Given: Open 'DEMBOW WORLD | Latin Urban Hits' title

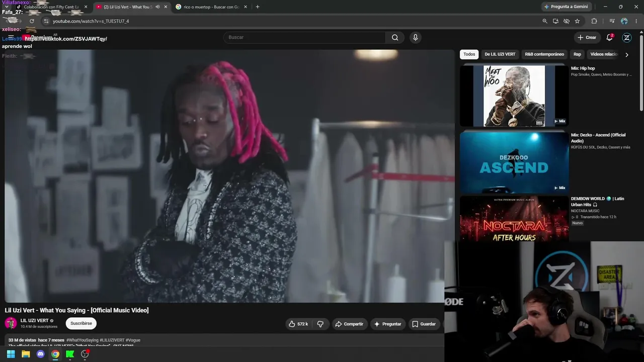Looking at the screenshot, I should click(597, 202).
